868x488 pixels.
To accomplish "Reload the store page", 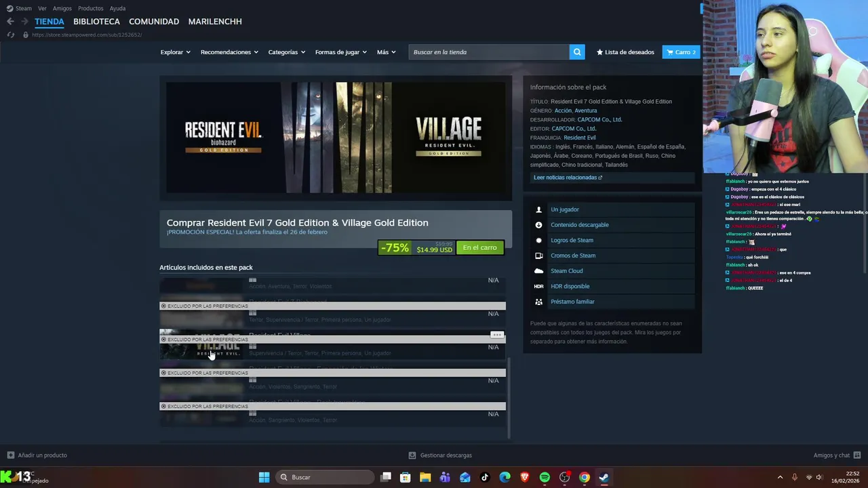I will coord(10,35).
